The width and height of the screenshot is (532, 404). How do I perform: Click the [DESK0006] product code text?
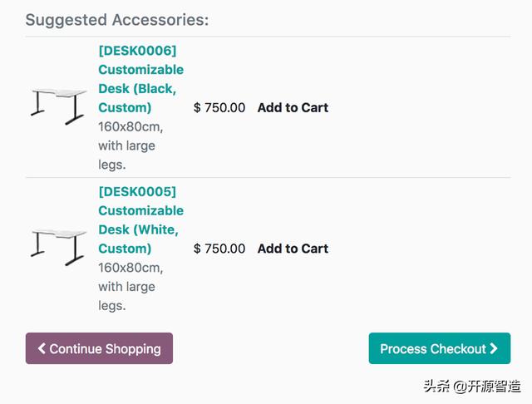[137, 51]
